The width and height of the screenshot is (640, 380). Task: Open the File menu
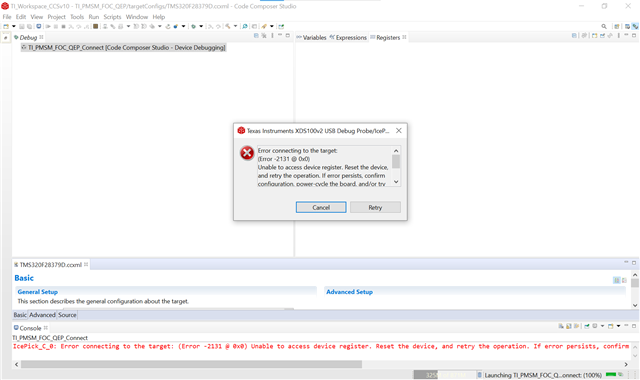pos(7,17)
